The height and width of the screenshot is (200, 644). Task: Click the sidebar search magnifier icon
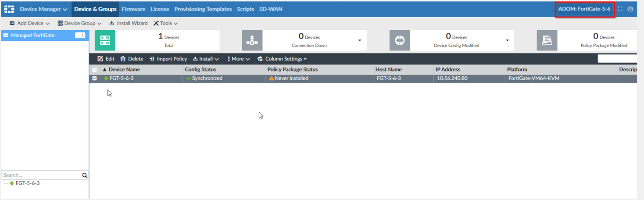(x=85, y=175)
